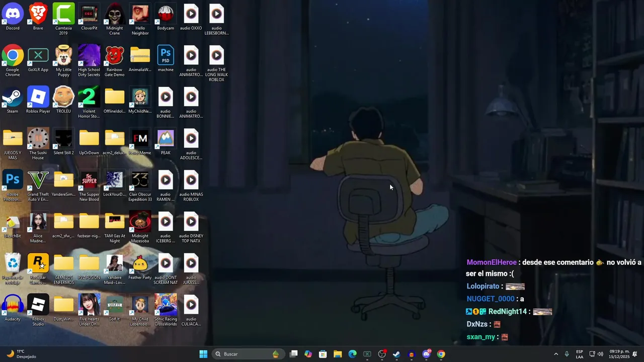Select the GoXLR App desktop shortcut
Viewport: 644px width, 362px height.
[38, 59]
